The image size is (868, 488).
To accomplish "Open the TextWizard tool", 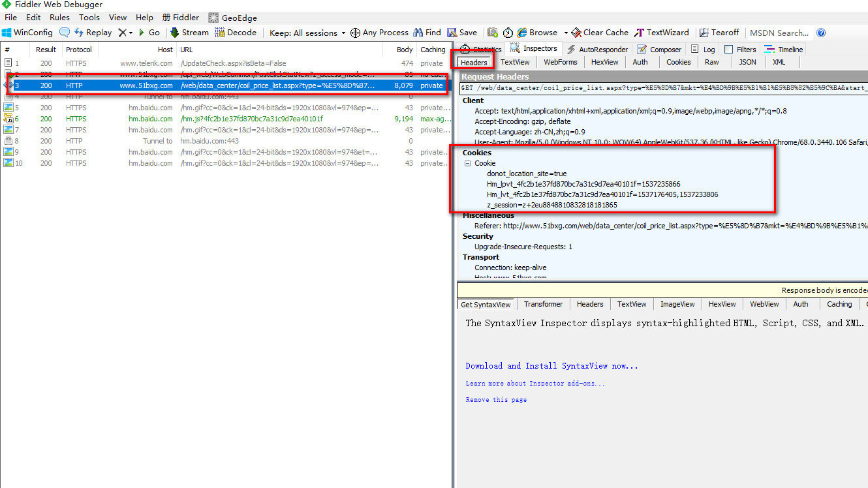I will click(662, 33).
